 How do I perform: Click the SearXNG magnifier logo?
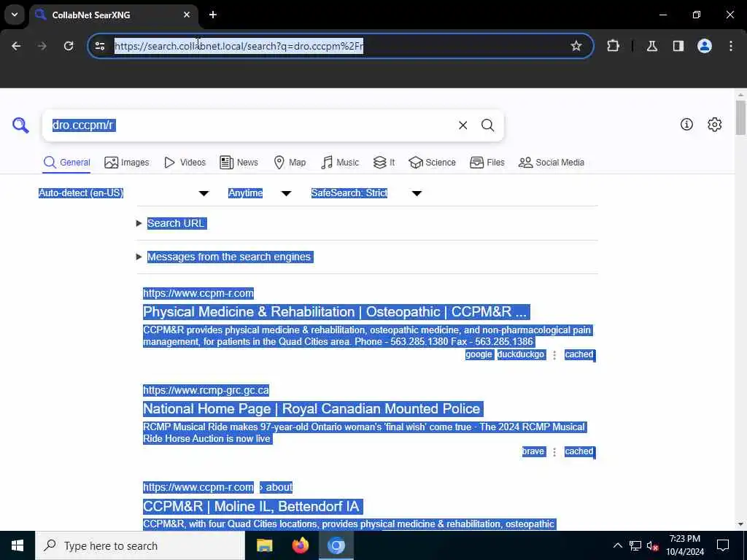coord(20,125)
